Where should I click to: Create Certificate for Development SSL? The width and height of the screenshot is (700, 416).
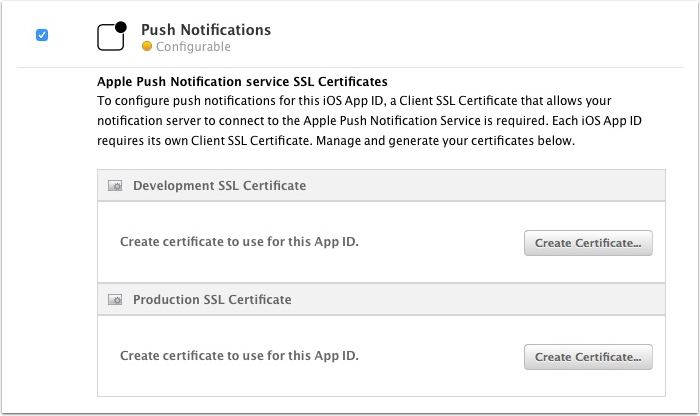pos(588,243)
